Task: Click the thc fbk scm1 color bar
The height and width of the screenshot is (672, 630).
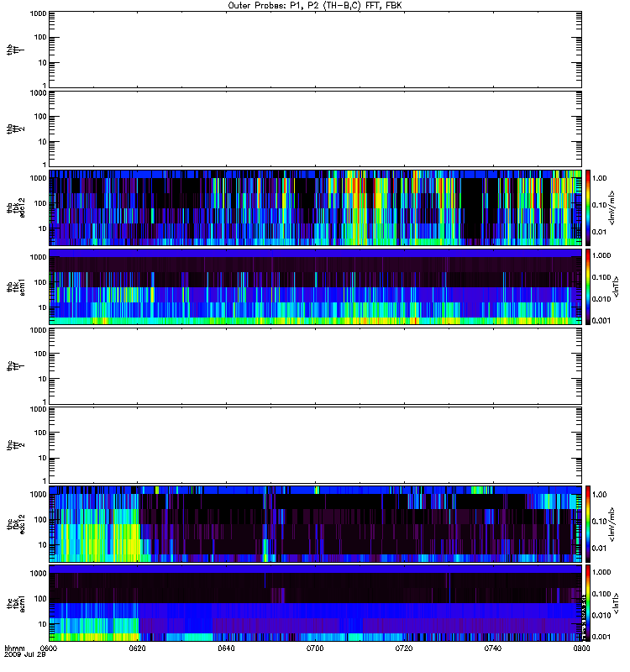Action: tap(588, 603)
